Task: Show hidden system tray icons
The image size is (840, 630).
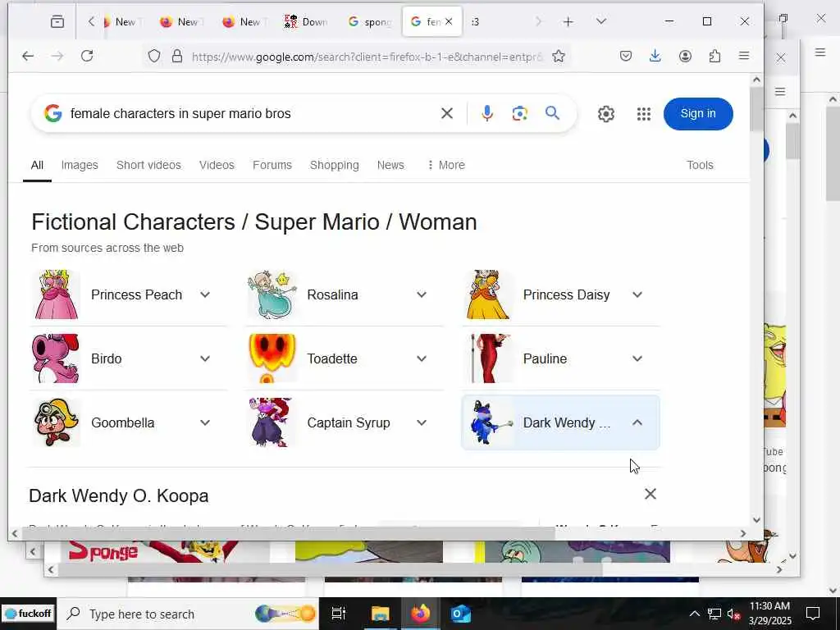Action: [694, 614]
